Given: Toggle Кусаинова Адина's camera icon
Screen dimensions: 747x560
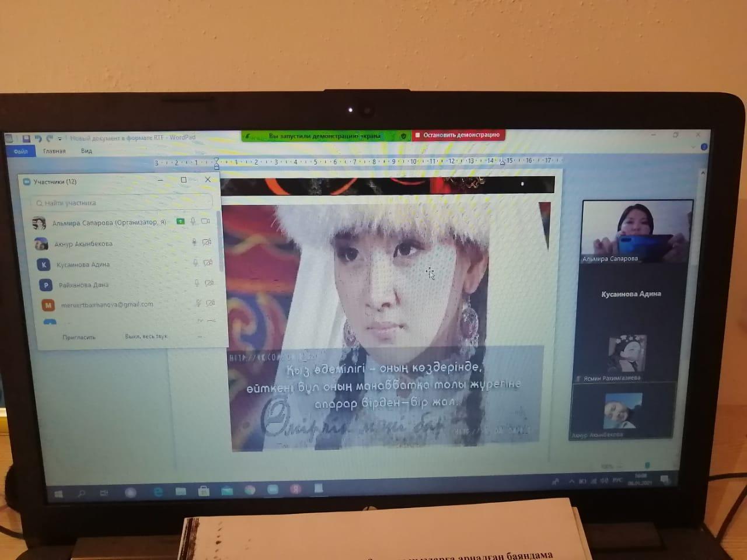Looking at the screenshot, I should click(208, 263).
